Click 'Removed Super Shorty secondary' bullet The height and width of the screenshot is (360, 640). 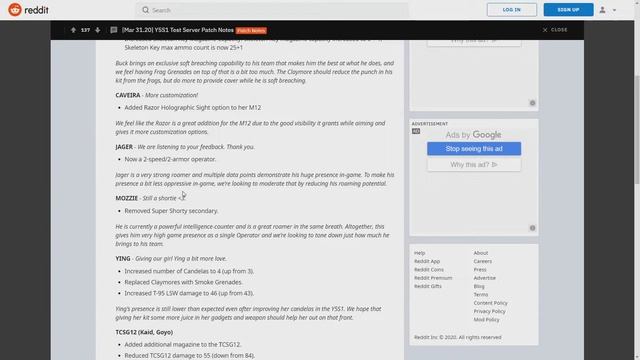[171, 211]
